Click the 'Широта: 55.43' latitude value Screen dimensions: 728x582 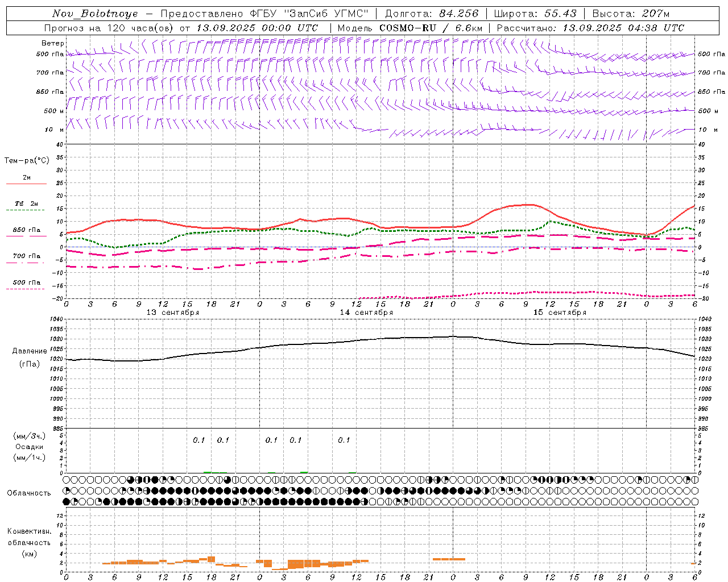[x=535, y=14]
